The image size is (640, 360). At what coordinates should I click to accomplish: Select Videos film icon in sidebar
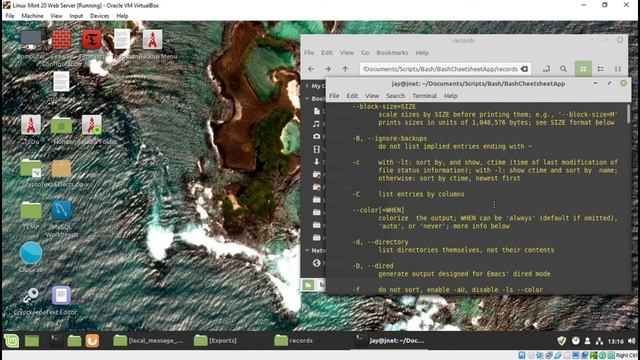(x=317, y=149)
